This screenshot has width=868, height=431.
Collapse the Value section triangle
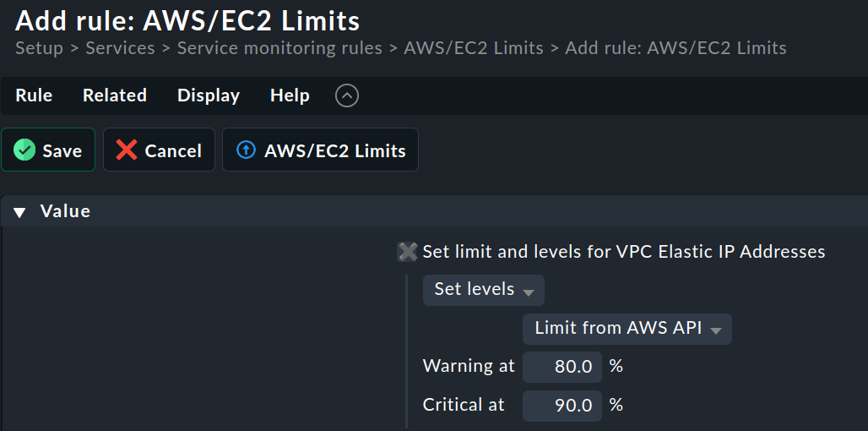pyautogui.click(x=19, y=212)
